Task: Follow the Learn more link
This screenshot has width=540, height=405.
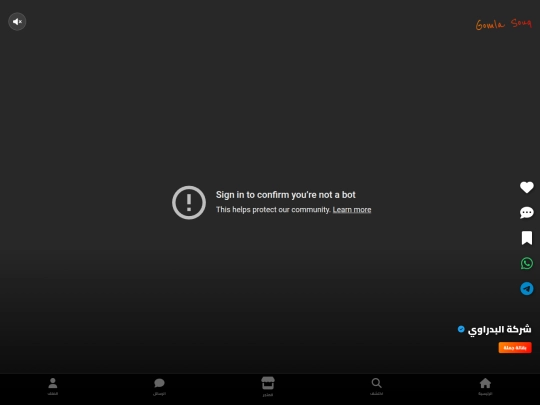Action: pos(352,210)
